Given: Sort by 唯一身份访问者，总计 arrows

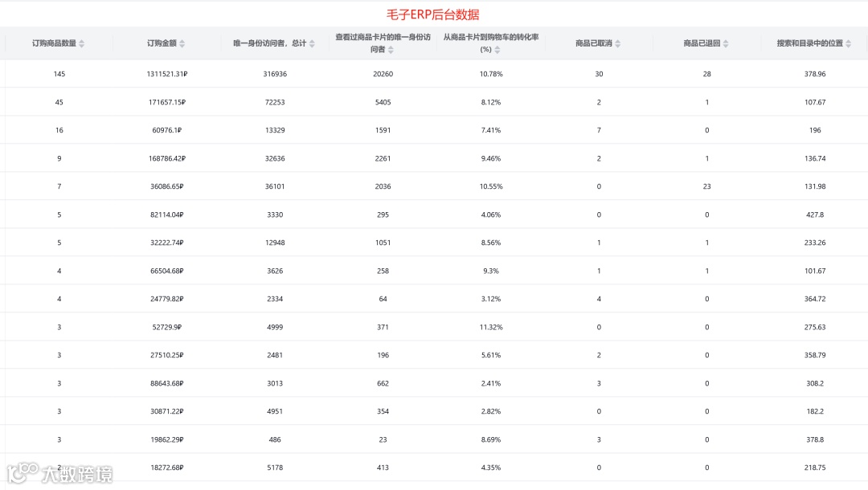Looking at the screenshot, I should coord(312,43).
